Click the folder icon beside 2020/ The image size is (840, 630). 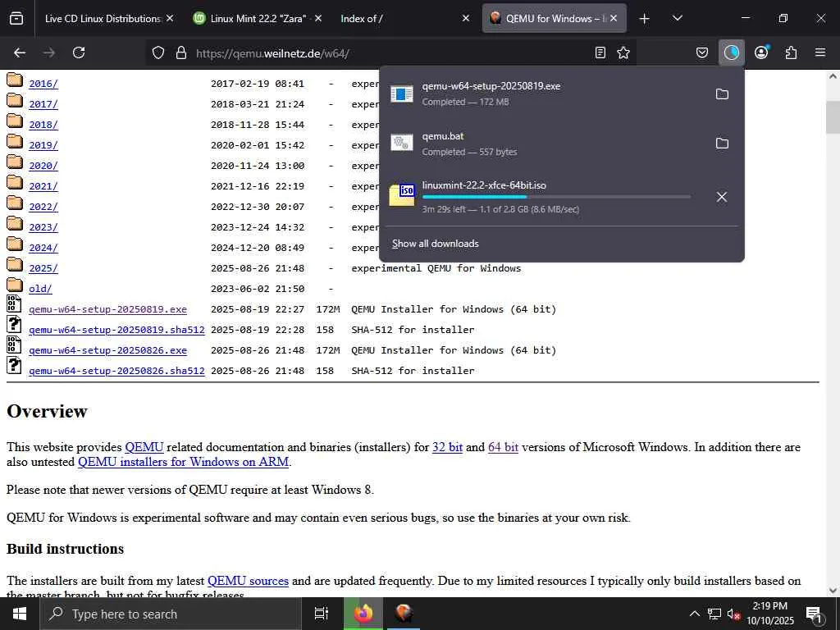15,163
